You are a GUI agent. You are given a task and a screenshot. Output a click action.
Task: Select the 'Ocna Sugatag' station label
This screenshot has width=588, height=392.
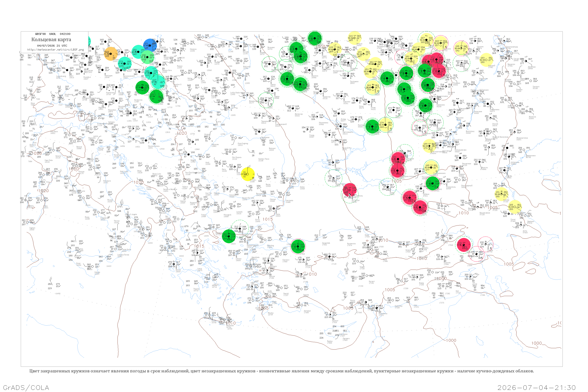(x=243, y=143)
